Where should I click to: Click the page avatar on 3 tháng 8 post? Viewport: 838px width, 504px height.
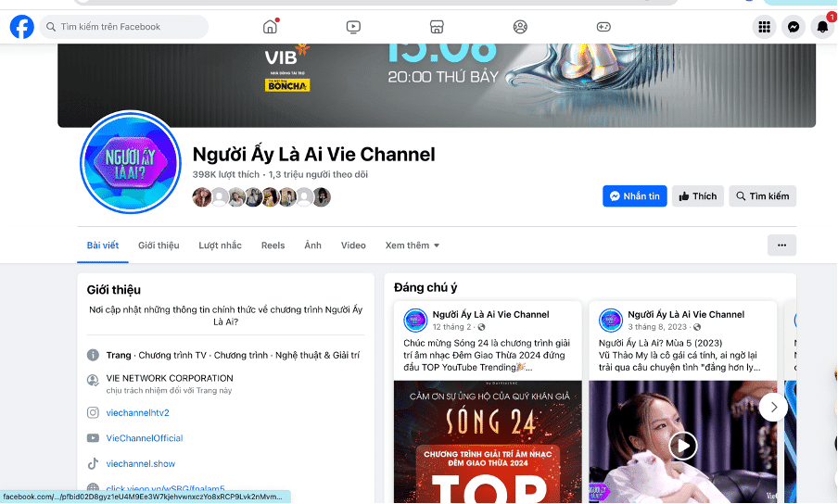coord(610,321)
